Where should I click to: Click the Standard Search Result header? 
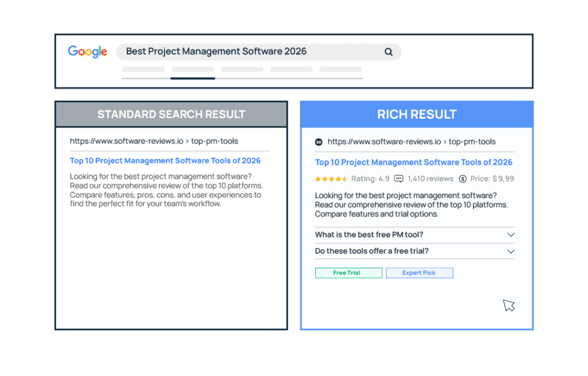(x=171, y=114)
